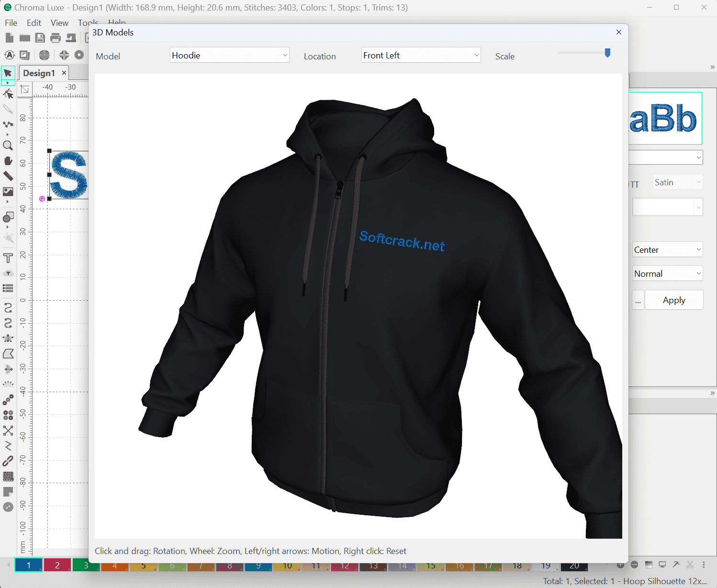Click the image insert tool icon
Screen dimensions: 717x588
tap(8, 192)
